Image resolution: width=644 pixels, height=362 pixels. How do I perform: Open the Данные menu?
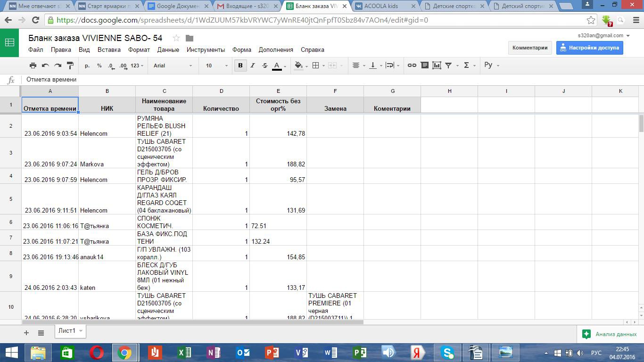pos(168,49)
